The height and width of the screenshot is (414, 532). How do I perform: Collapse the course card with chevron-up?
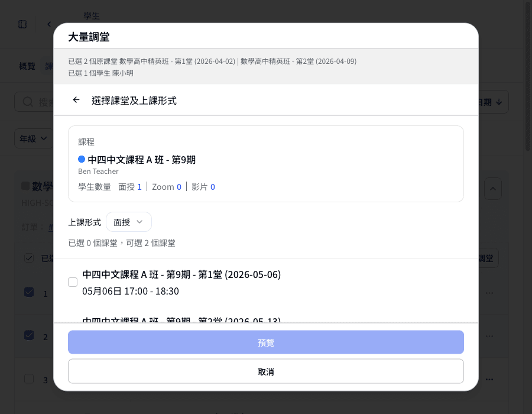pyautogui.click(x=493, y=189)
